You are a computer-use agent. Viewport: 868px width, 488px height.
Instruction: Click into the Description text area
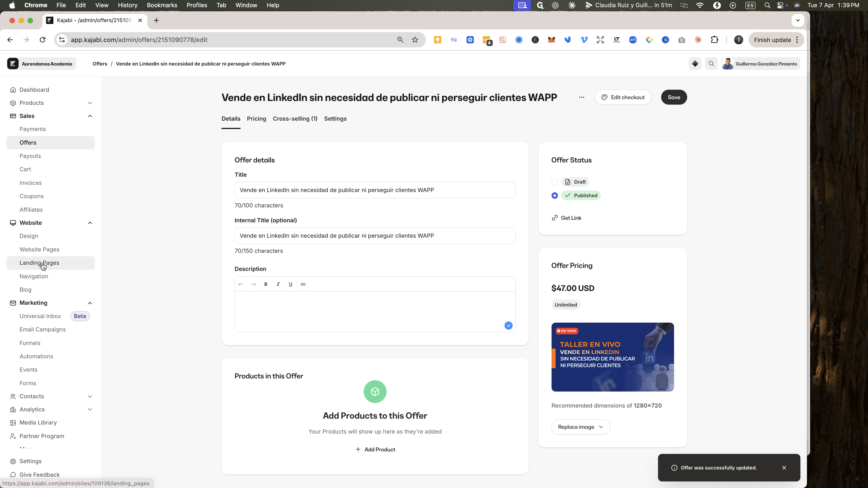tap(375, 312)
